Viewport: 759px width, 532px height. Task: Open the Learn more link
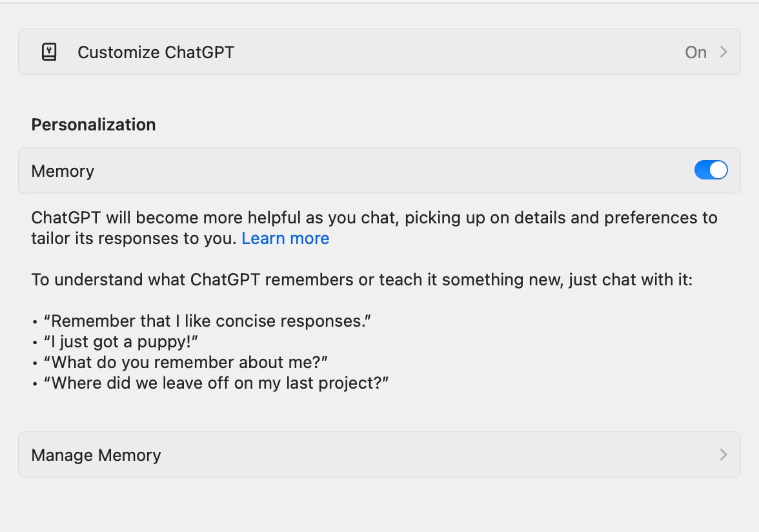pos(285,238)
